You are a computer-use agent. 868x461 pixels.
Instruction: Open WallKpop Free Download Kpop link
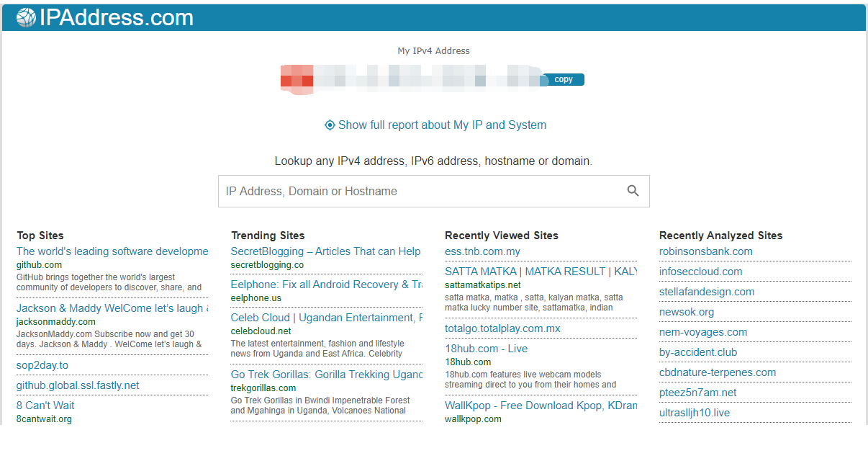(x=541, y=406)
